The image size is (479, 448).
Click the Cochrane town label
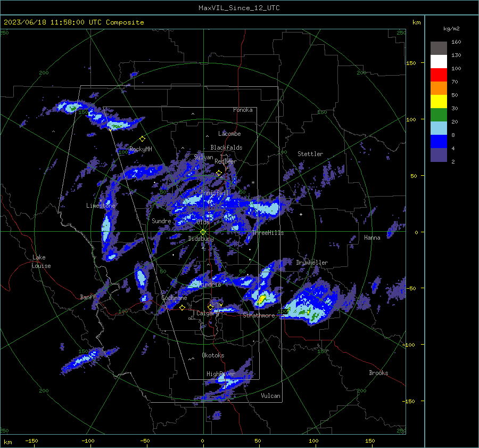(174, 298)
